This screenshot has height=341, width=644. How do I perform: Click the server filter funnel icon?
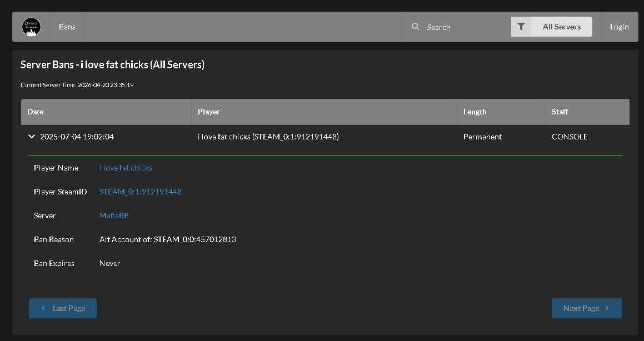pos(521,27)
